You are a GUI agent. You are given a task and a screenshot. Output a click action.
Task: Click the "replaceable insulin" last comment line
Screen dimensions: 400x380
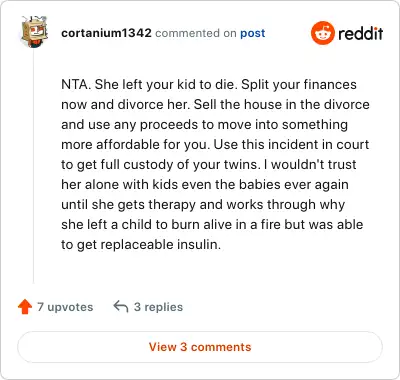[141, 244]
